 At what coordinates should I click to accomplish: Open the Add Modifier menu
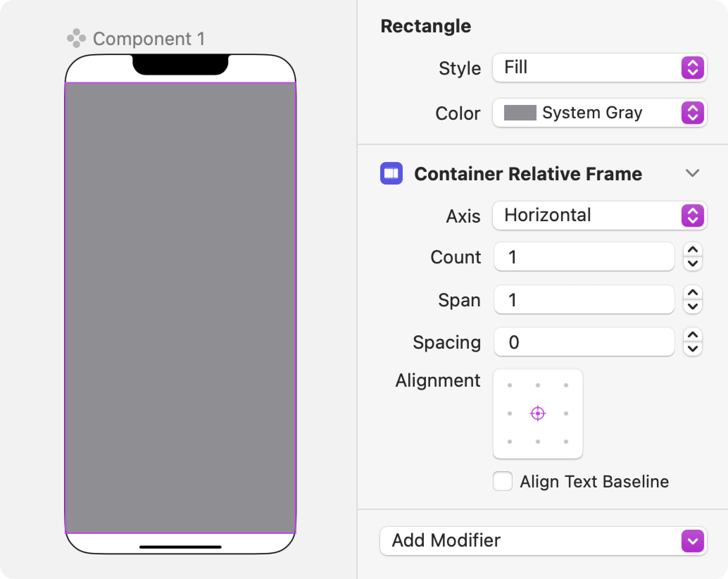pos(543,541)
